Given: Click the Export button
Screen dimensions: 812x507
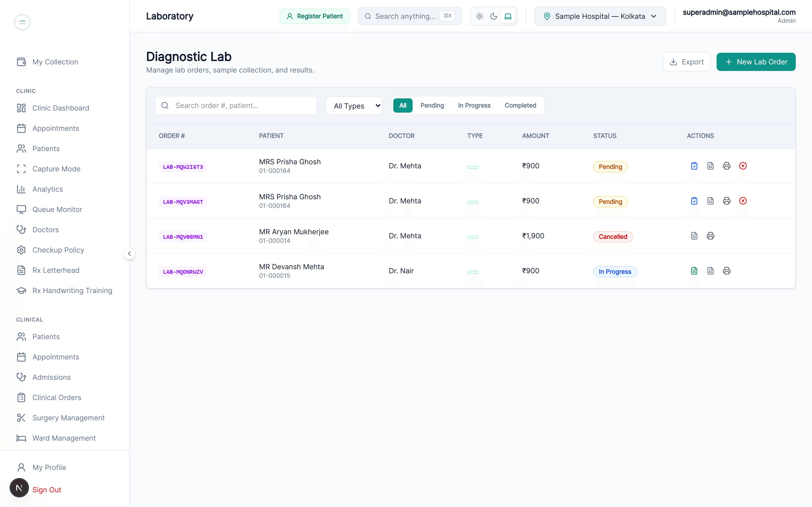Looking at the screenshot, I should 686,62.
